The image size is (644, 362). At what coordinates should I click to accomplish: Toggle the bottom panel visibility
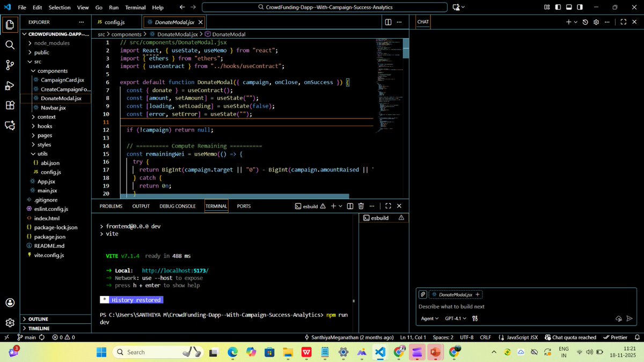(x=569, y=7)
